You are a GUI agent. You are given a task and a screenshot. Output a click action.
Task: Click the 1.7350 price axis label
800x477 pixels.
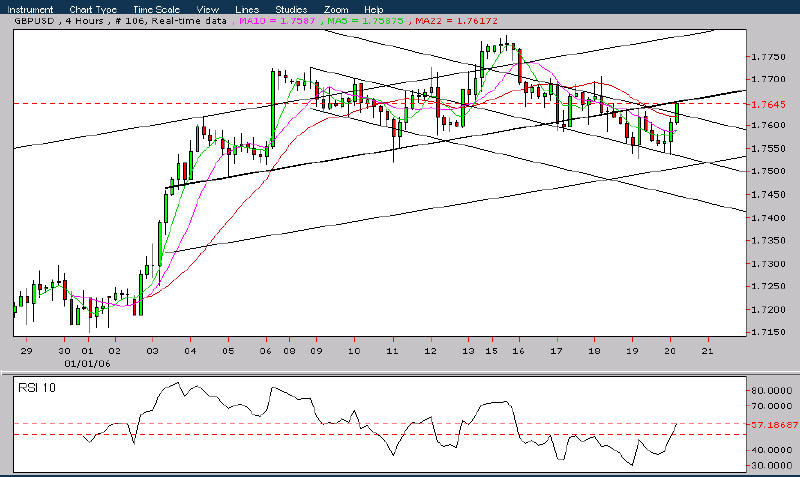coord(768,240)
